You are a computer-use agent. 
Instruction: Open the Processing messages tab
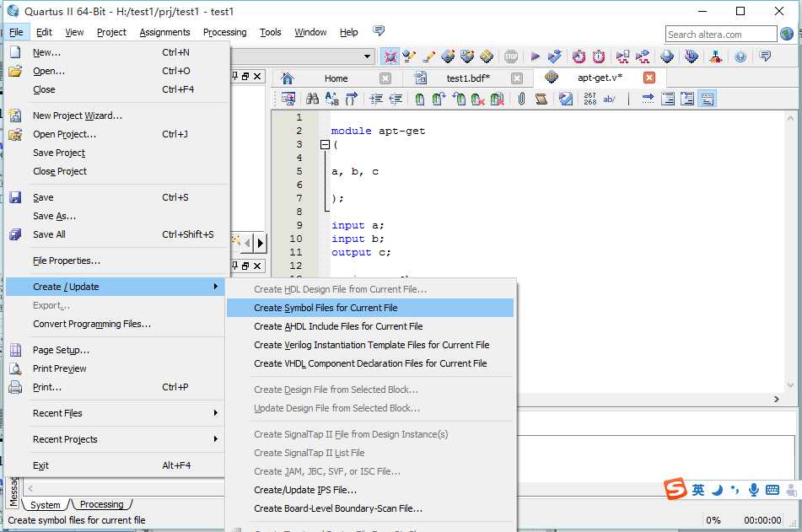tap(102, 504)
